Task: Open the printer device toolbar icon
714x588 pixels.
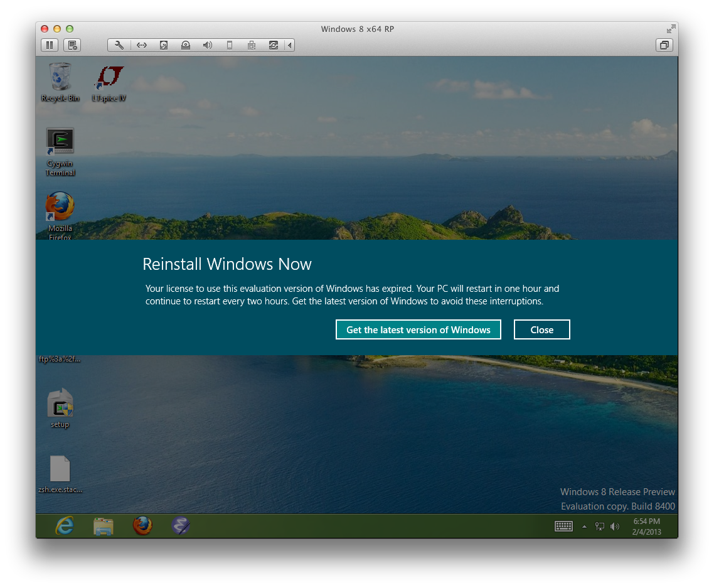Action: 252,45
